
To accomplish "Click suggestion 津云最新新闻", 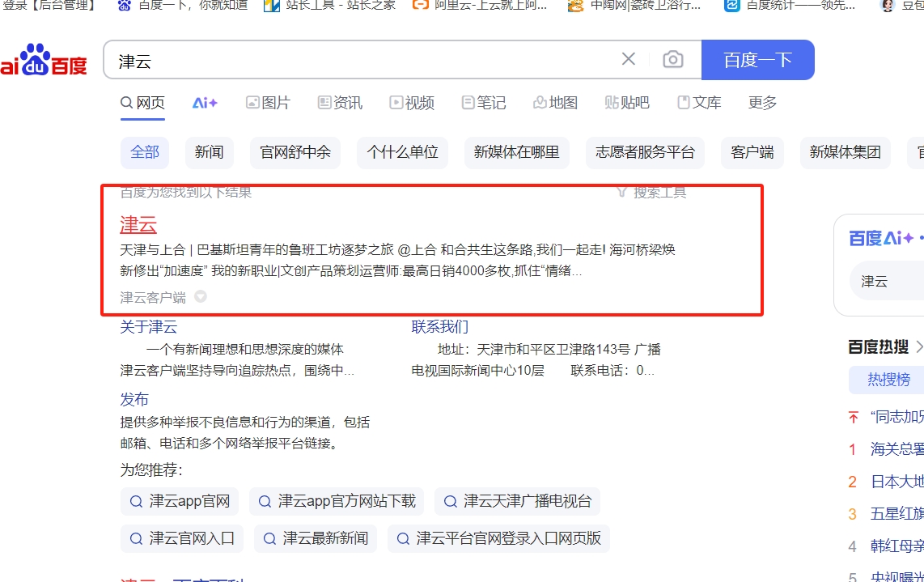I will pos(316,538).
